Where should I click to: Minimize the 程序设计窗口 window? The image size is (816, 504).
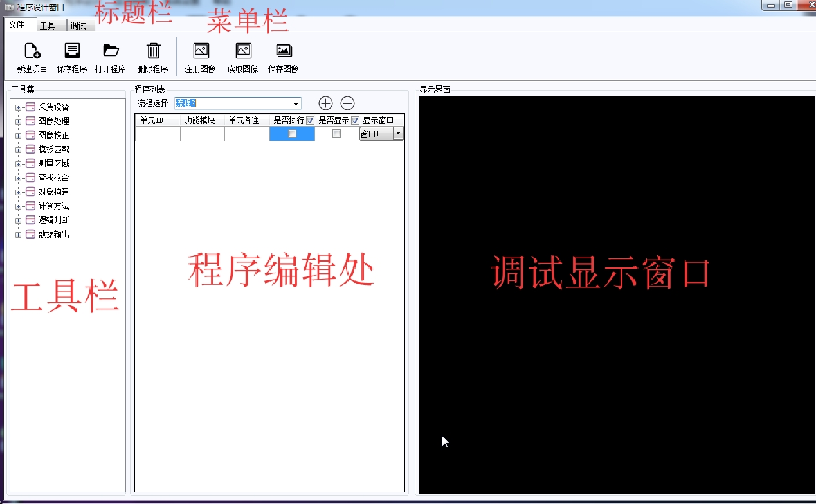pyautogui.click(x=770, y=5)
